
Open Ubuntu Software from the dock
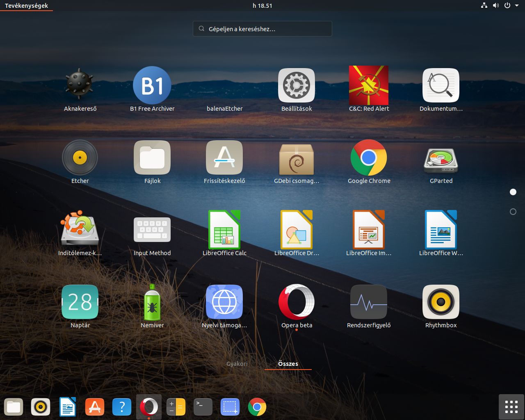click(95, 407)
